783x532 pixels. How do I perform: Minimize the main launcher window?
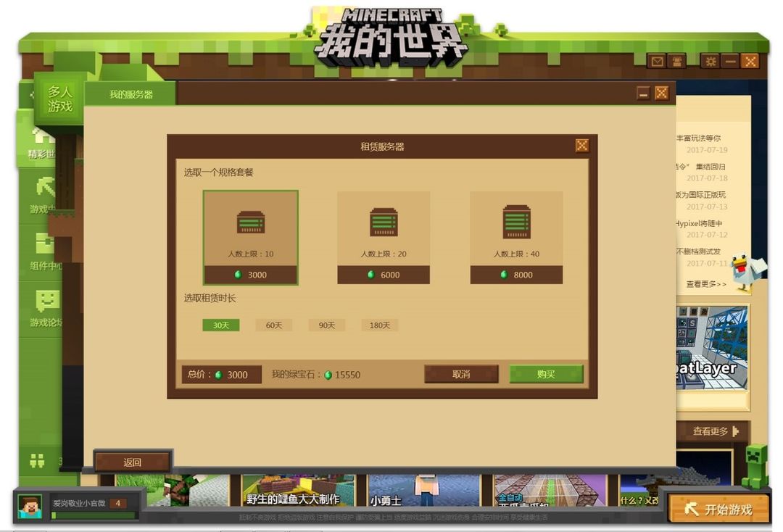pos(731,62)
